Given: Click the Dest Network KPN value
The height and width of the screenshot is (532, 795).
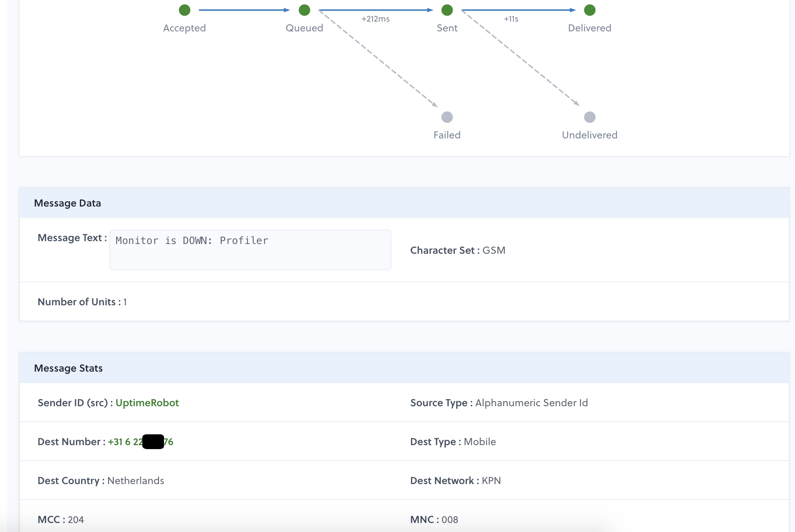Looking at the screenshot, I should (491, 481).
